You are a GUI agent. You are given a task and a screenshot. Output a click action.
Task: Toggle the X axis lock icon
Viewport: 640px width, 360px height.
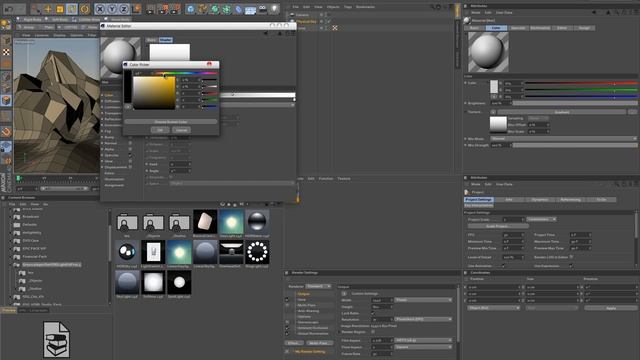point(100,9)
